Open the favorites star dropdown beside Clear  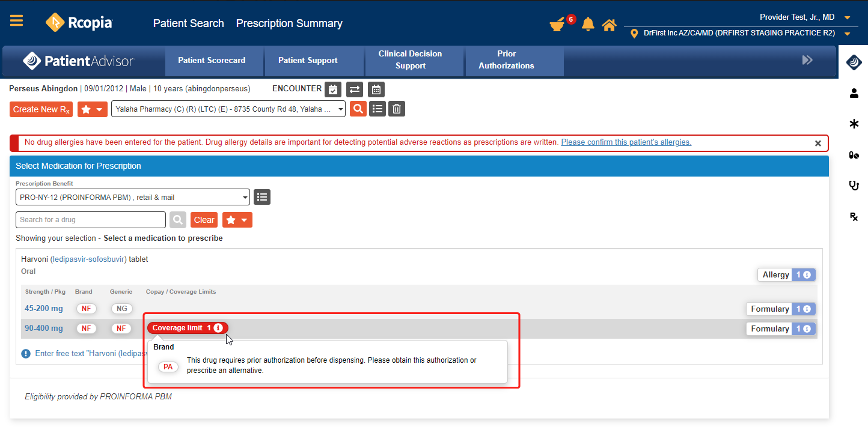[x=237, y=220]
